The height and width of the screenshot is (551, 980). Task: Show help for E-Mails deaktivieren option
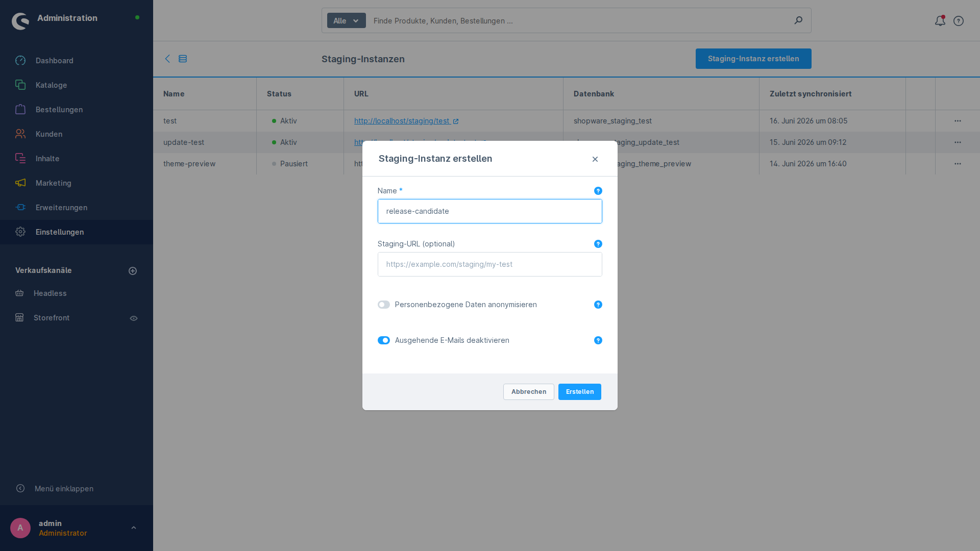[x=598, y=340]
